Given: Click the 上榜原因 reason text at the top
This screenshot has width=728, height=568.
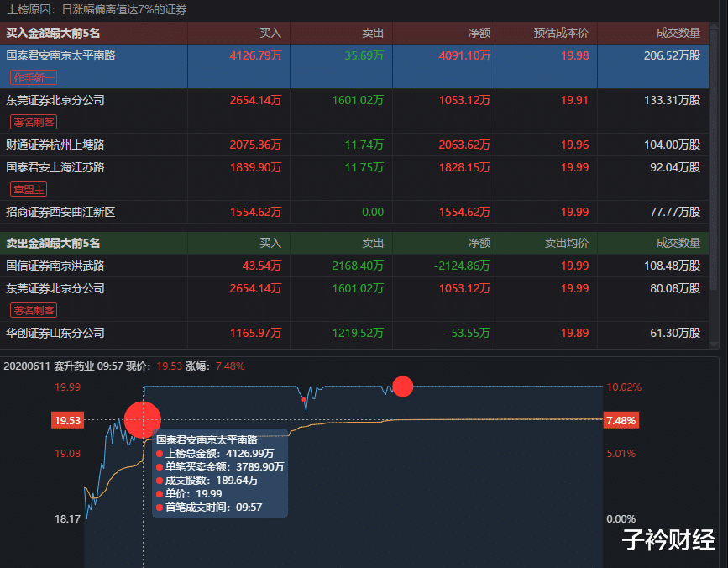Looking at the screenshot, I should [x=97, y=9].
